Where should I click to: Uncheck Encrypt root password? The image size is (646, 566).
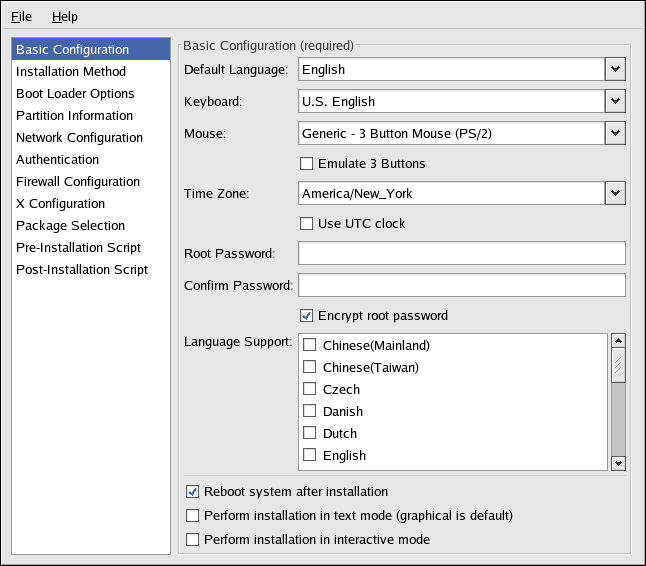(307, 316)
